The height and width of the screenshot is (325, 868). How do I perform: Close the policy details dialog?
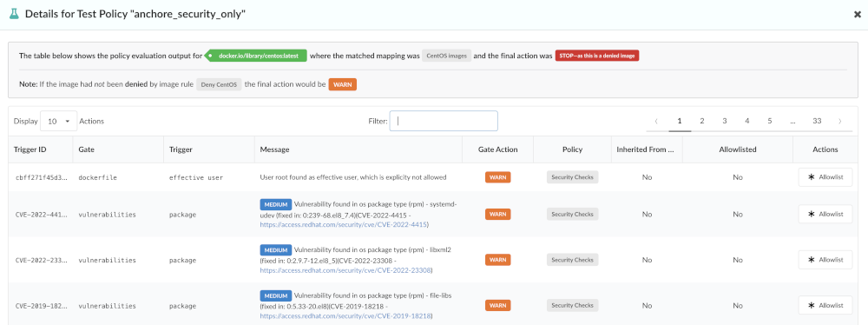tap(857, 15)
